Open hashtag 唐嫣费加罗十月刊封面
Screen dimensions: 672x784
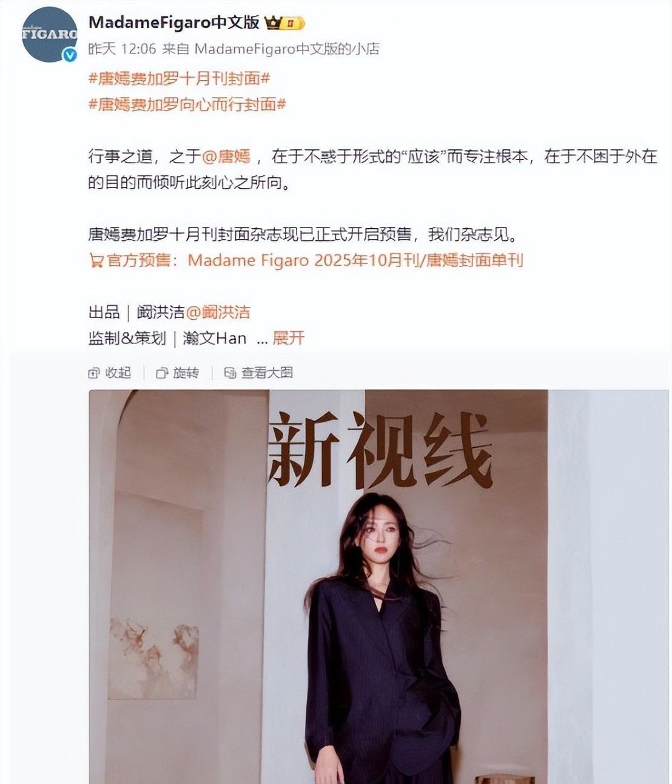180,78
